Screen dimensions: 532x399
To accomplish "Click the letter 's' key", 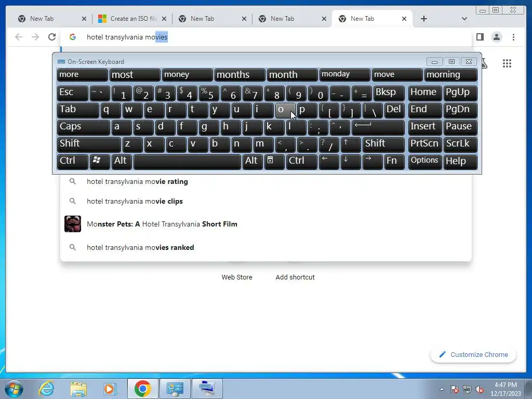I will click(143, 128).
